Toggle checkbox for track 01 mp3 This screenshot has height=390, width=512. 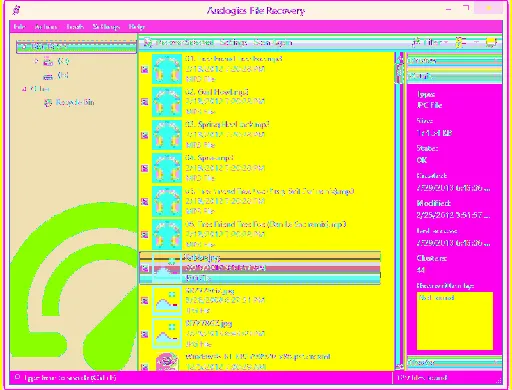point(145,69)
